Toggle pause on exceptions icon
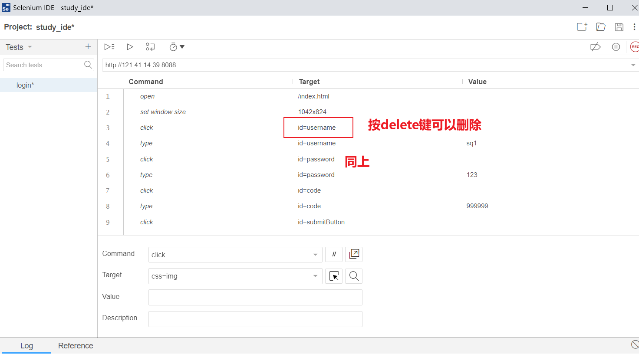Image resolution: width=639 pixels, height=364 pixels. coord(616,47)
